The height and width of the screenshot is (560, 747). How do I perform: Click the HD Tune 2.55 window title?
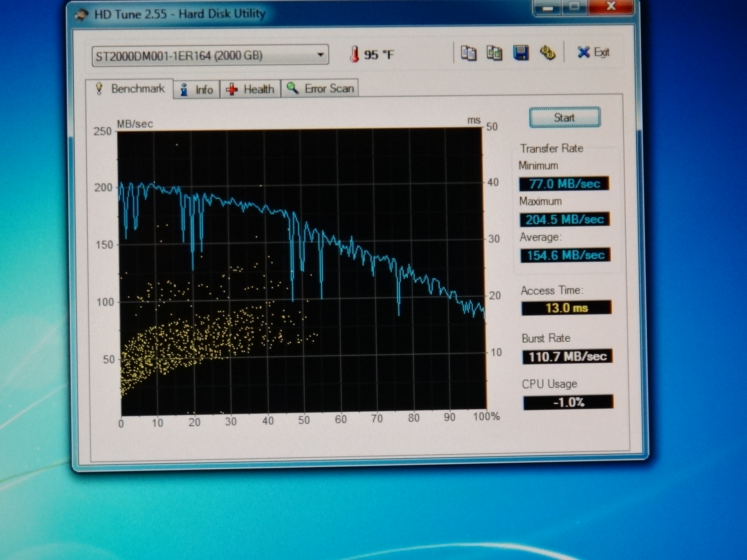click(180, 14)
